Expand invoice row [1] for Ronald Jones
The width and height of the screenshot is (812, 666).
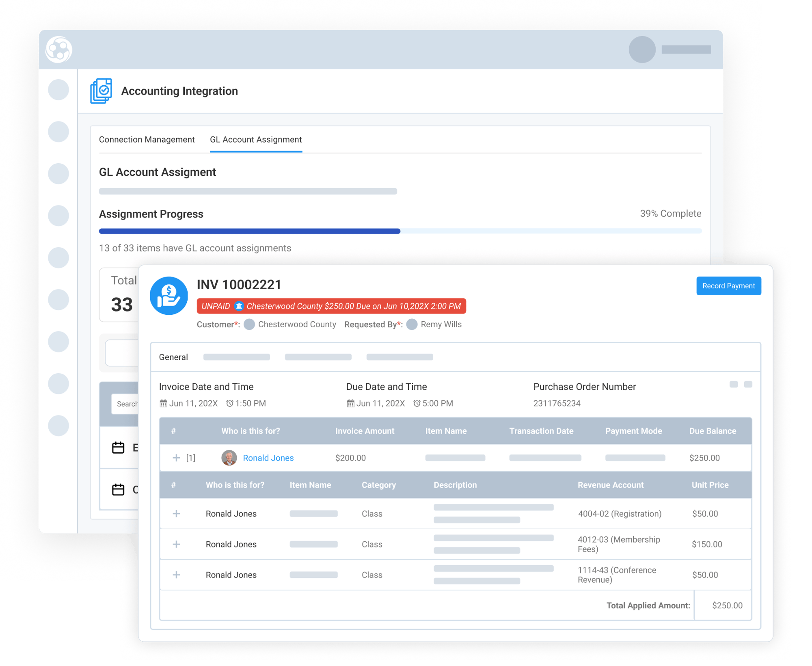tap(176, 458)
